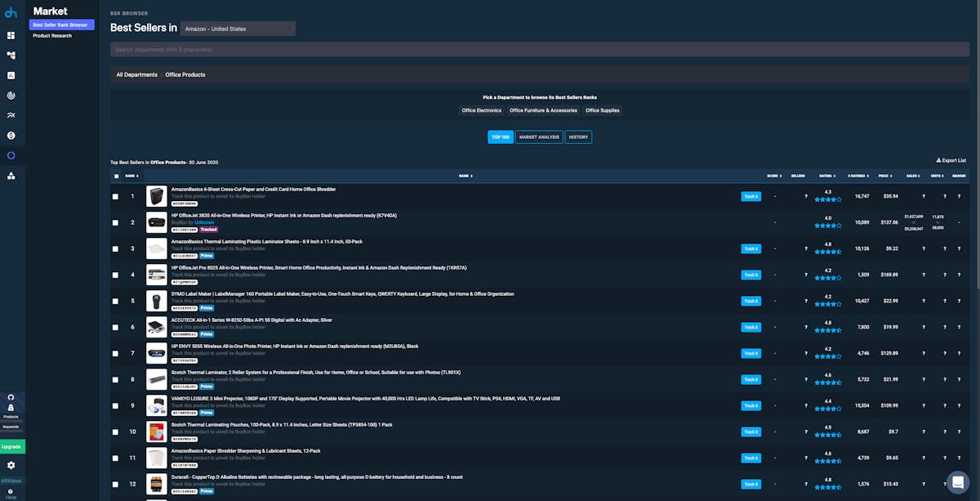Viewport: 980px width, 501px height.
Task: Select the Market circle icon in sidebar
Action: point(11,155)
